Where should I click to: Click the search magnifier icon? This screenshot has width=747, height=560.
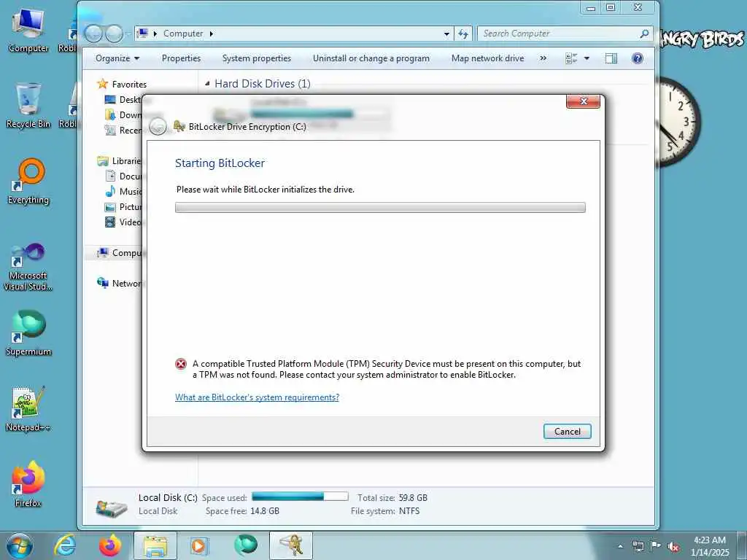click(x=644, y=34)
